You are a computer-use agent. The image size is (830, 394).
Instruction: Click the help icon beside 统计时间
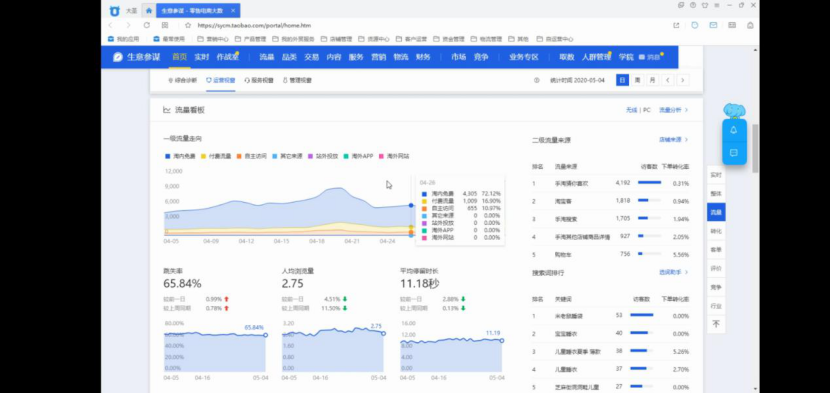coord(537,80)
